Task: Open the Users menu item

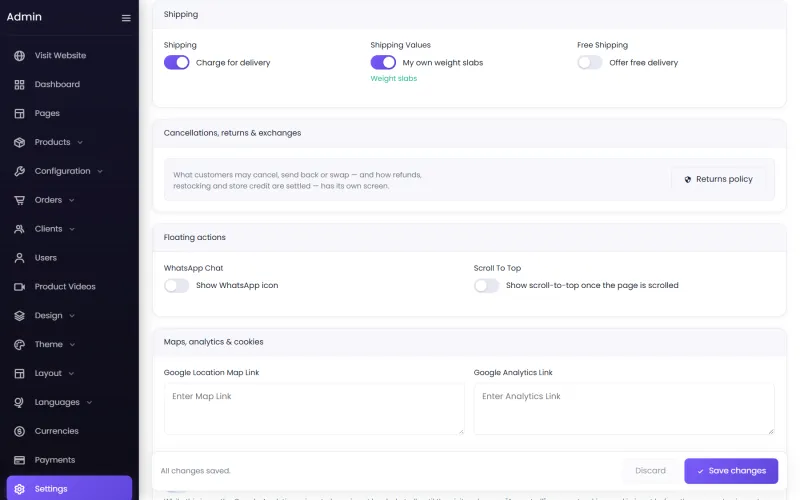Action: click(x=45, y=258)
